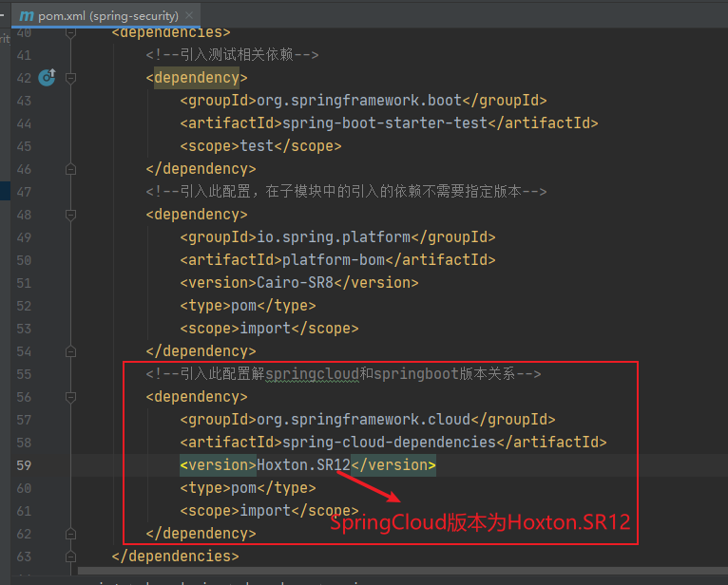This screenshot has height=585, width=728.
Task: Click the closing dependencies tag on line 63
Action: [176, 556]
